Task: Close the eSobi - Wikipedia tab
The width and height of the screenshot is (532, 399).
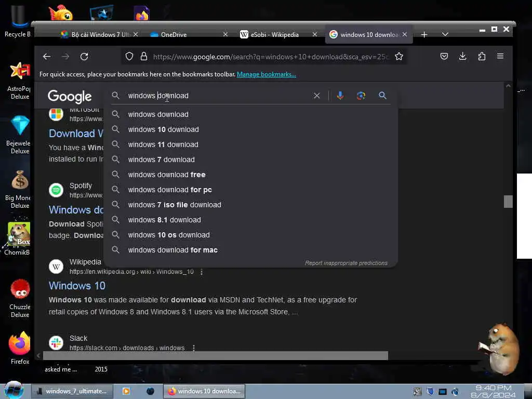Action: pyautogui.click(x=315, y=34)
